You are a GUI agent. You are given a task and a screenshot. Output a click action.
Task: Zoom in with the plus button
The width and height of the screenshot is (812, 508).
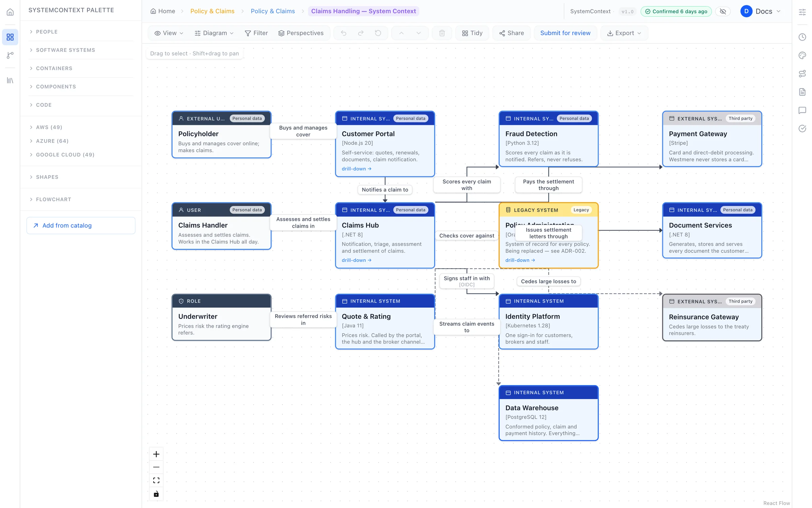click(x=156, y=454)
